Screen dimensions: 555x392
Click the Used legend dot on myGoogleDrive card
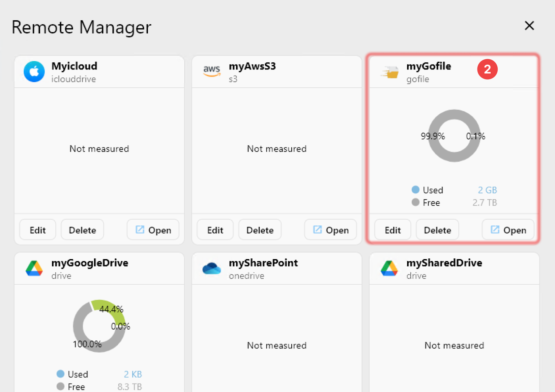tap(60, 374)
